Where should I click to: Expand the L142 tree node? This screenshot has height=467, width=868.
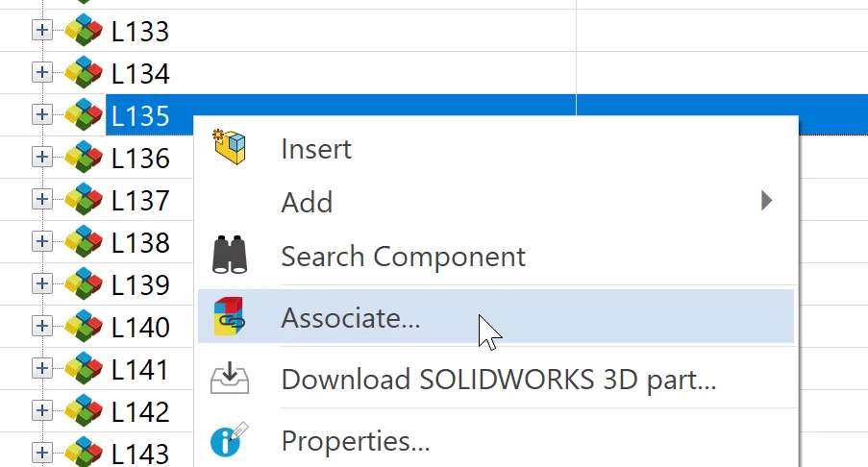tap(41, 411)
